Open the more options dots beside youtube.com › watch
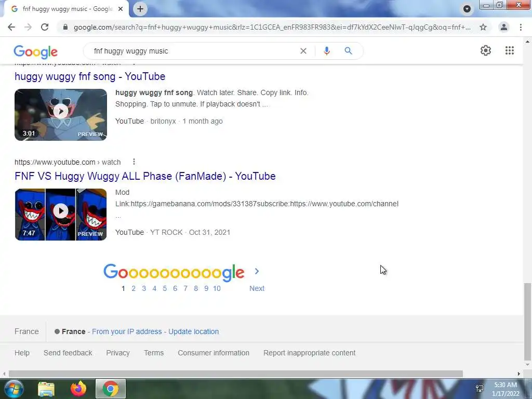Viewport: 532px width, 399px height. (134, 162)
